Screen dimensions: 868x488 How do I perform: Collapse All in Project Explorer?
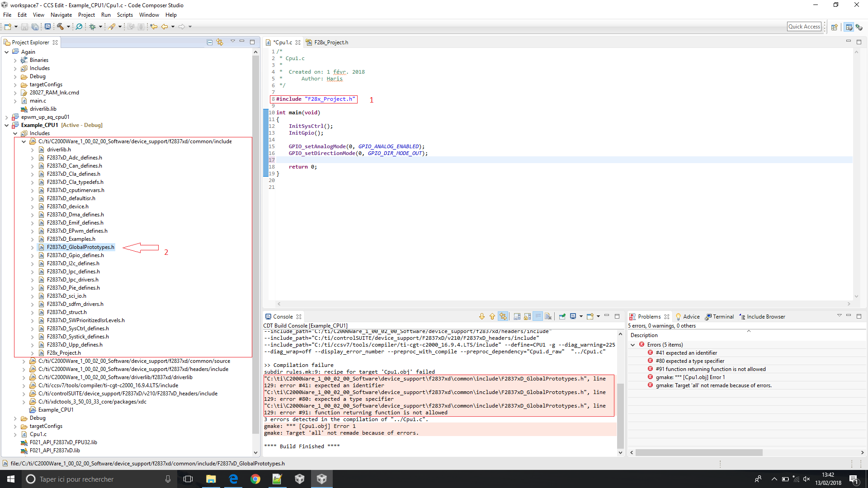(x=210, y=42)
